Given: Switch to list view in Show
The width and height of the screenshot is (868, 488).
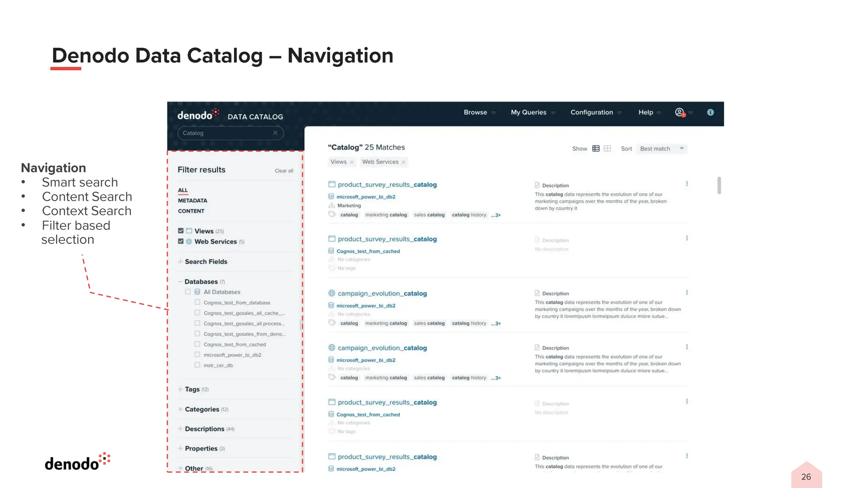Looking at the screenshot, I should tap(596, 149).
